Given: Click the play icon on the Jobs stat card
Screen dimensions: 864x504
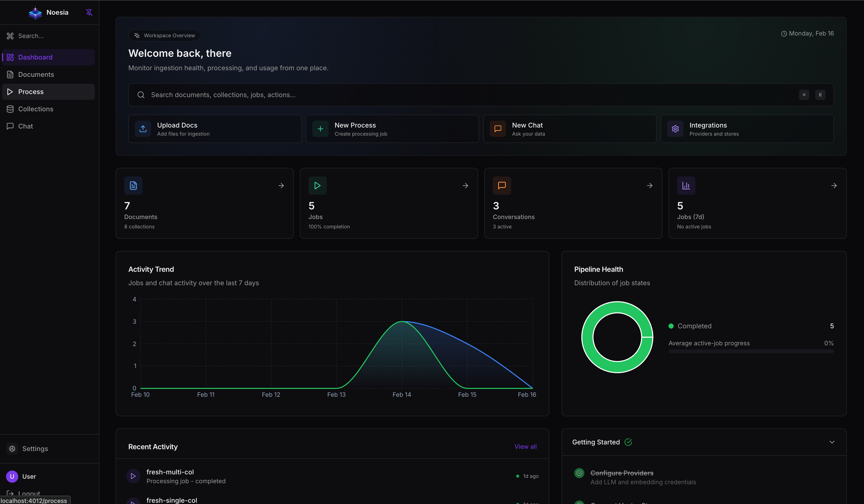Looking at the screenshot, I should pos(317,185).
